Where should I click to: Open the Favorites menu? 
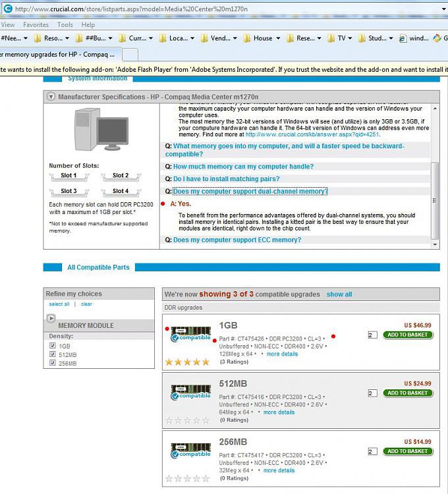36,24
